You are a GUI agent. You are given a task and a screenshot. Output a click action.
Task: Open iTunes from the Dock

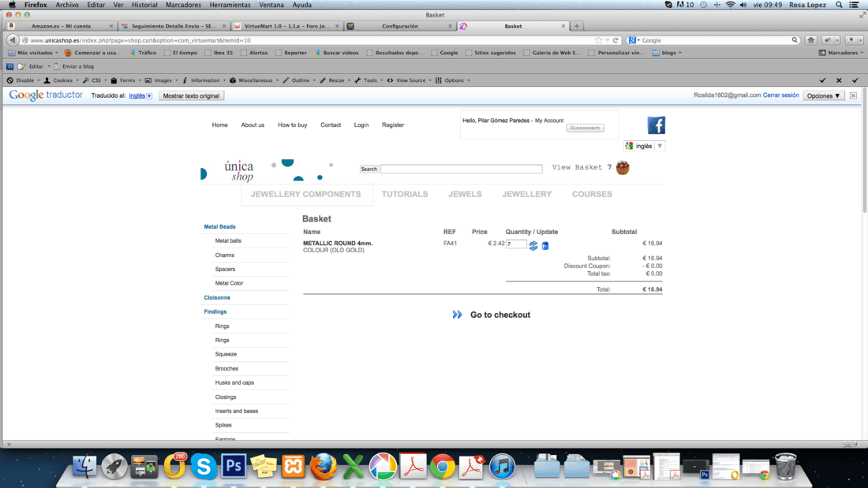coord(502,467)
